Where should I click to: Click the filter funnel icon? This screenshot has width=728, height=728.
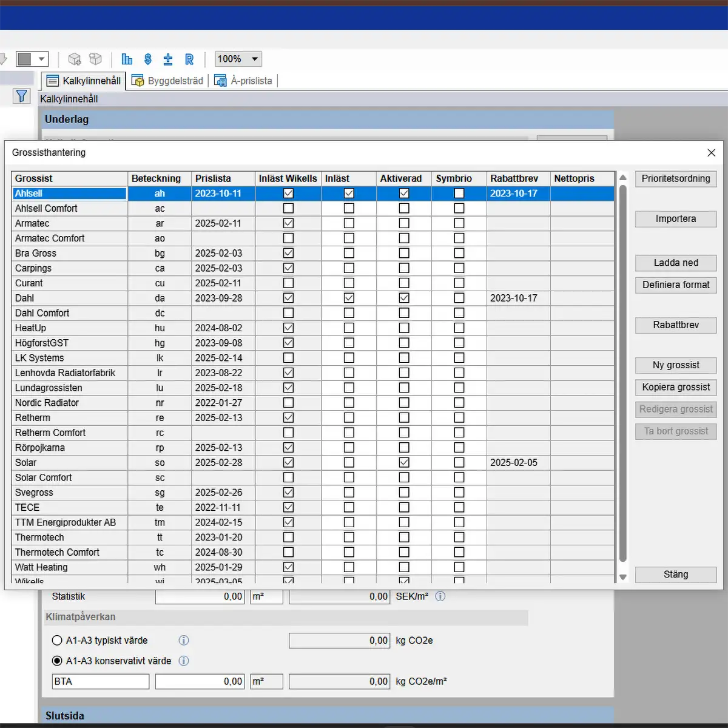pos(22,96)
